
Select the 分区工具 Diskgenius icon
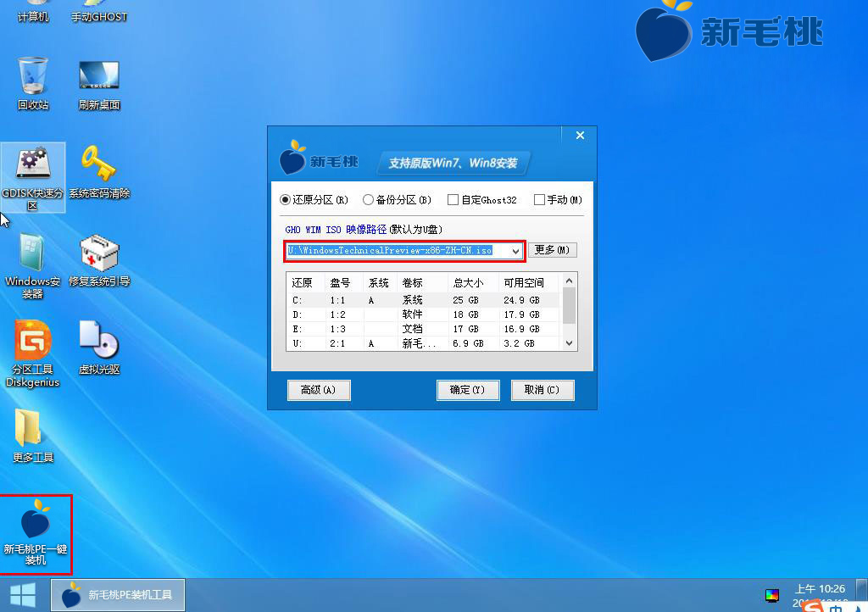(x=33, y=354)
